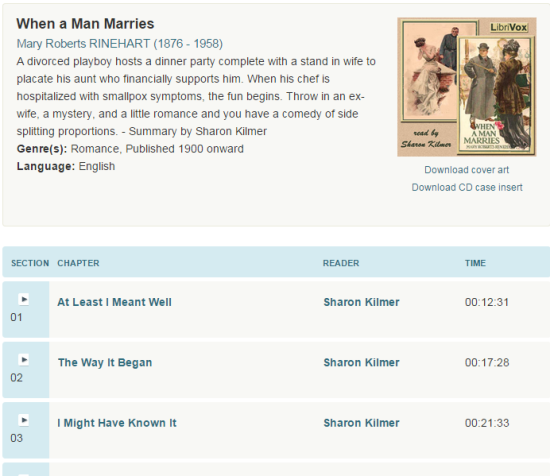Open chapter At Least I Meant Well

[114, 302]
